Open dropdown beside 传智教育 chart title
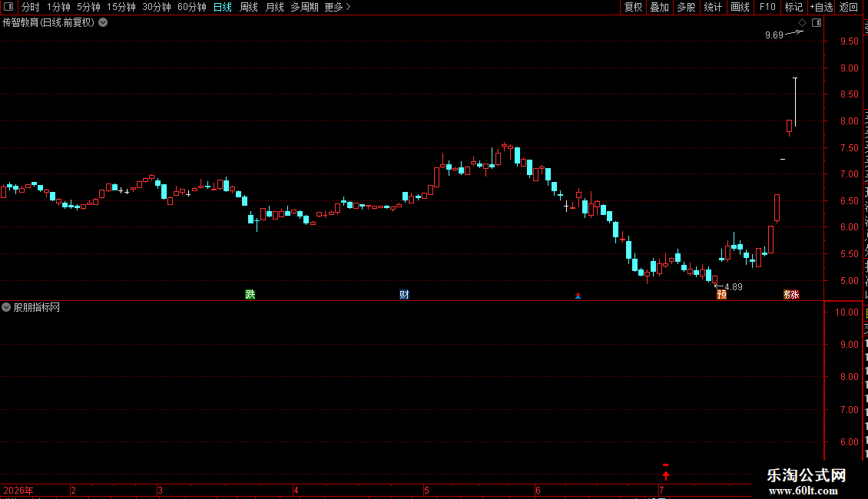This screenshot has height=499, width=868. (103, 23)
